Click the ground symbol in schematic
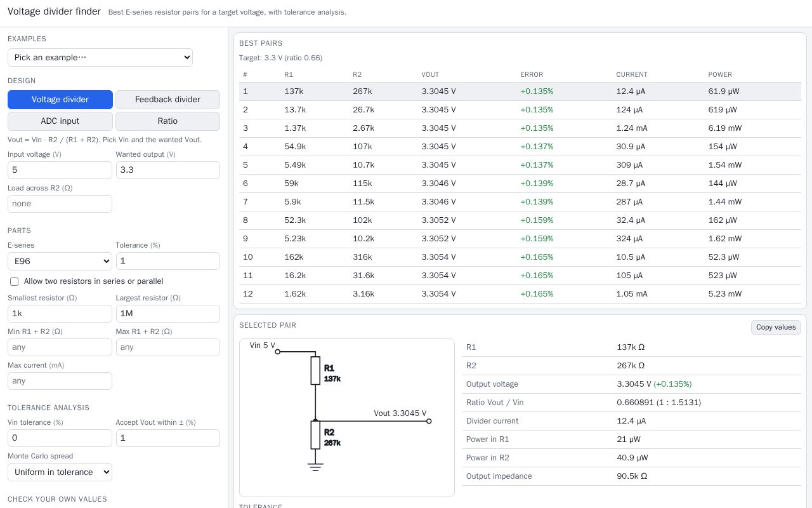 (x=315, y=467)
